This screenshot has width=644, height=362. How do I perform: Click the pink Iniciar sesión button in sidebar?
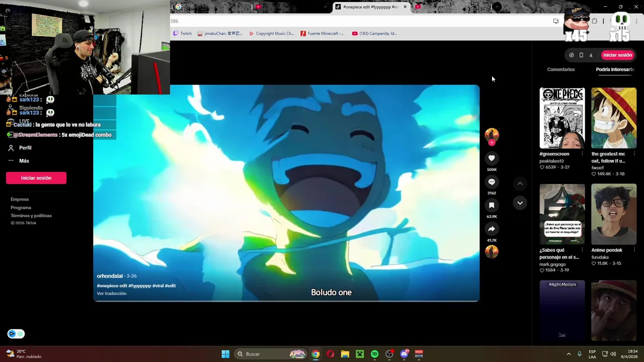click(x=36, y=178)
